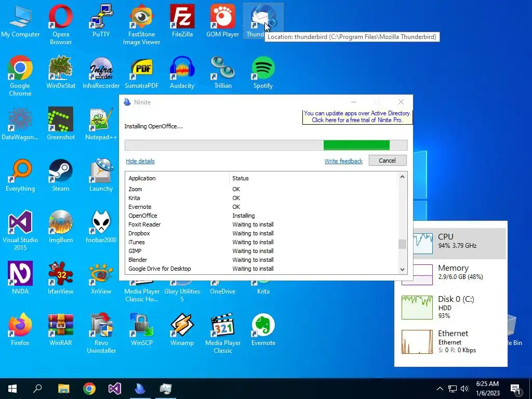Select the Trillian desktop shortcut
Viewport: 532px width, 399px height.
coord(222,72)
